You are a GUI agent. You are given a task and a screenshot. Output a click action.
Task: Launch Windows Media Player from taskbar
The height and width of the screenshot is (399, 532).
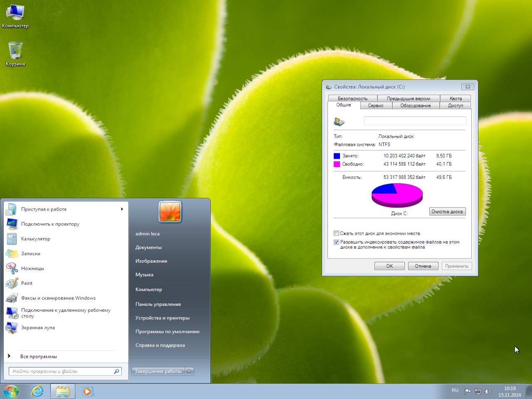(88, 391)
